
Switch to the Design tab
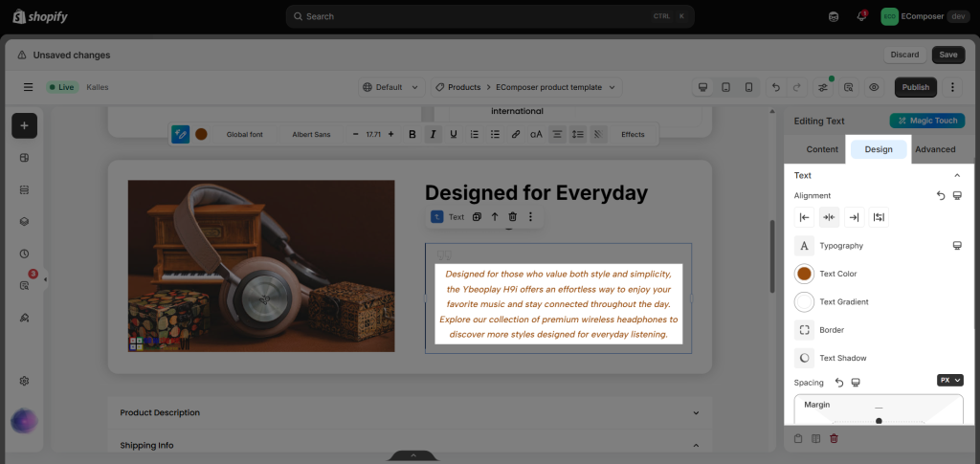[x=879, y=149]
